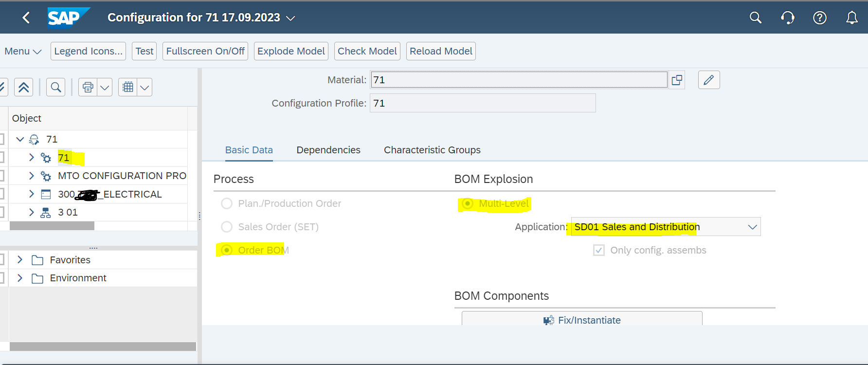The height and width of the screenshot is (365, 868).
Task: Select the Plan./Production Order radio button
Action: click(227, 203)
